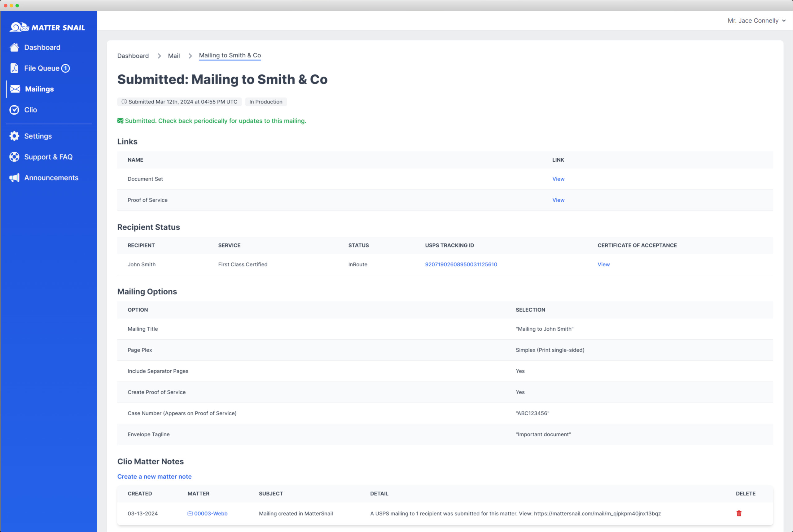Click the Envelope Tagline option row label
This screenshot has height=532, width=793.
point(148,434)
